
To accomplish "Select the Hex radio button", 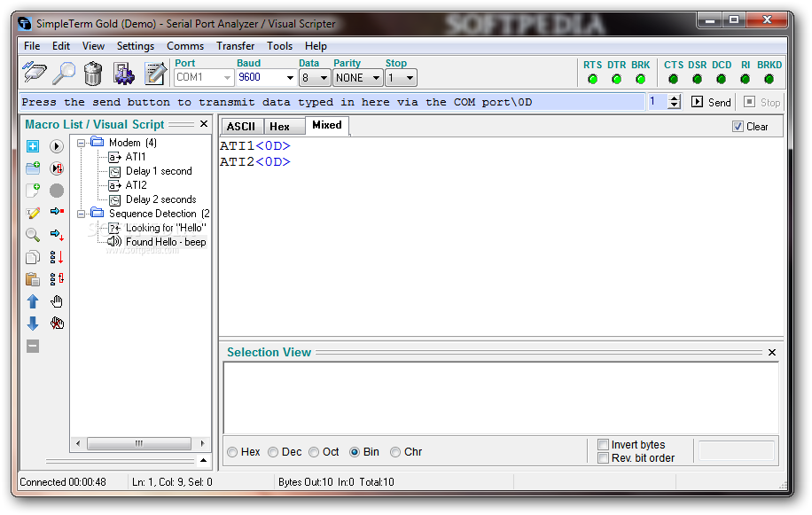I will pos(232,452).
